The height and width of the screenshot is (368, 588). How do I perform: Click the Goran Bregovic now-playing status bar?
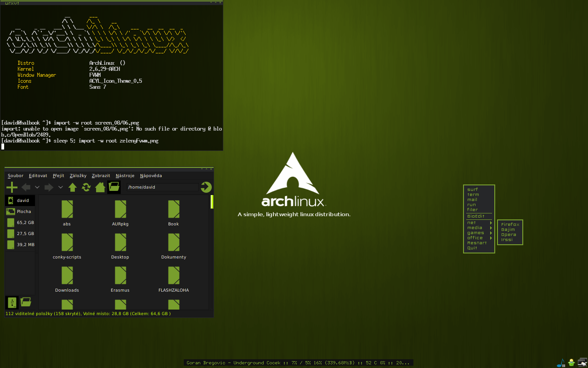point(299,363)
